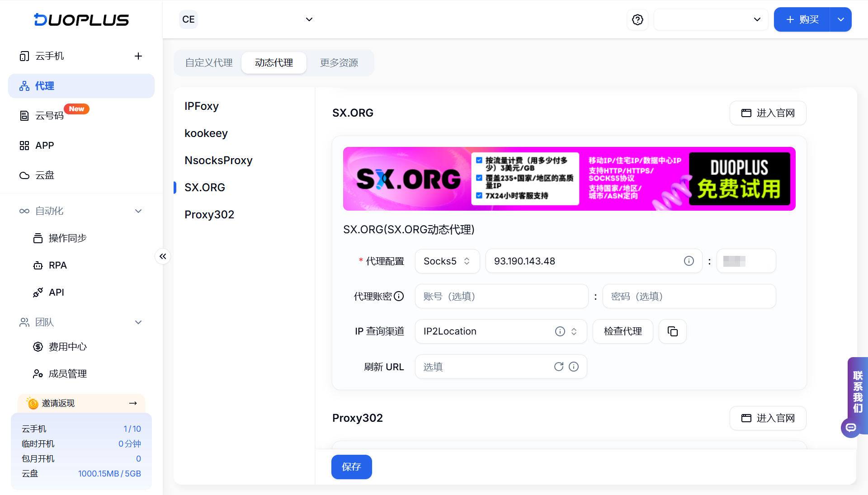Click the DuoPlus logo

coord(81,20)
